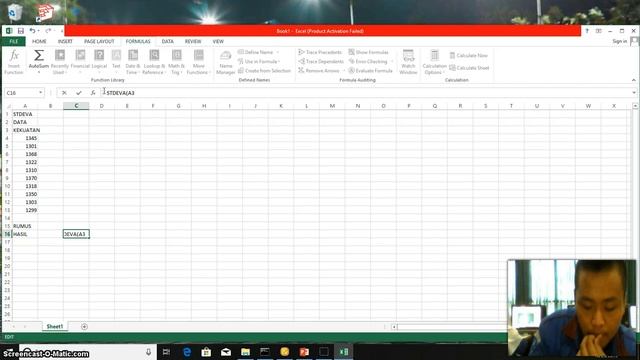Save the workbook from quick access toolbar

click(21, 31)
